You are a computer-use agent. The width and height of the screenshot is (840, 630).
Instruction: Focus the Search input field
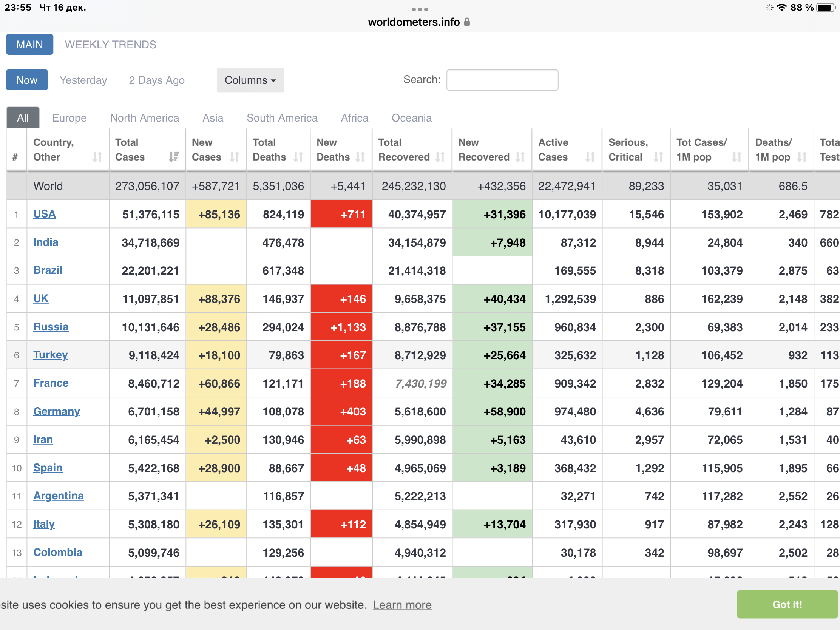tap(502, 80)
